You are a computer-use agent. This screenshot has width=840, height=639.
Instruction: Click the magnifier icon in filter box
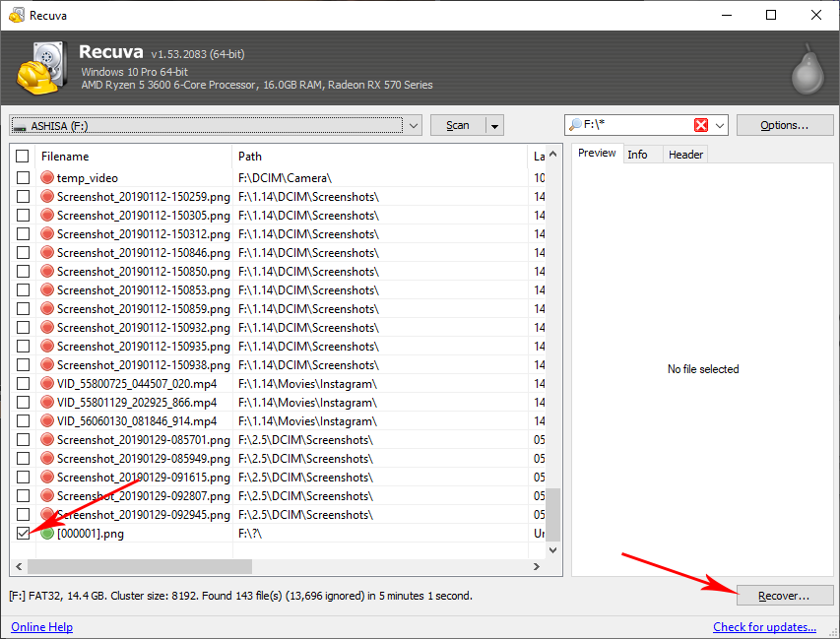pos(575,125)
